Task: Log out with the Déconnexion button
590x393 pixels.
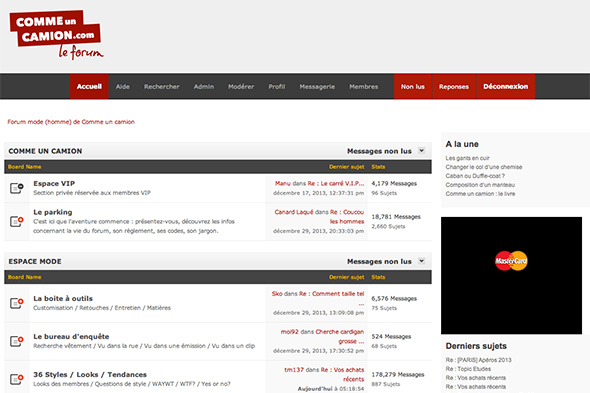Action: click(506, 87)
